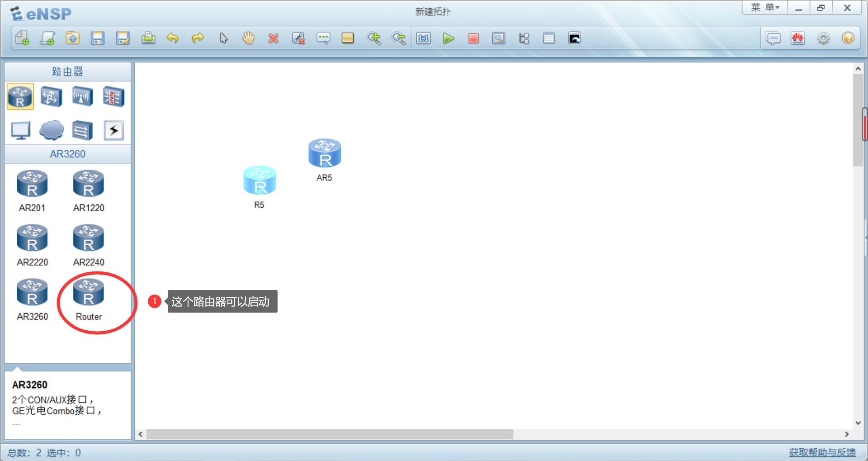The height and width of the screenshot is (461, 868).
Task: Select the router device category
Action: click(x=20, y=96)
